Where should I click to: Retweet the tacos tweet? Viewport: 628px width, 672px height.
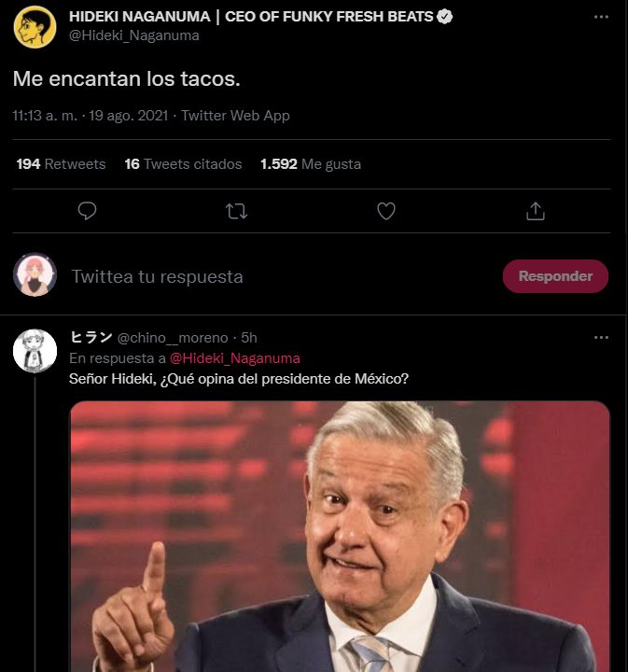pyautogui.click(x=236, y=211)
